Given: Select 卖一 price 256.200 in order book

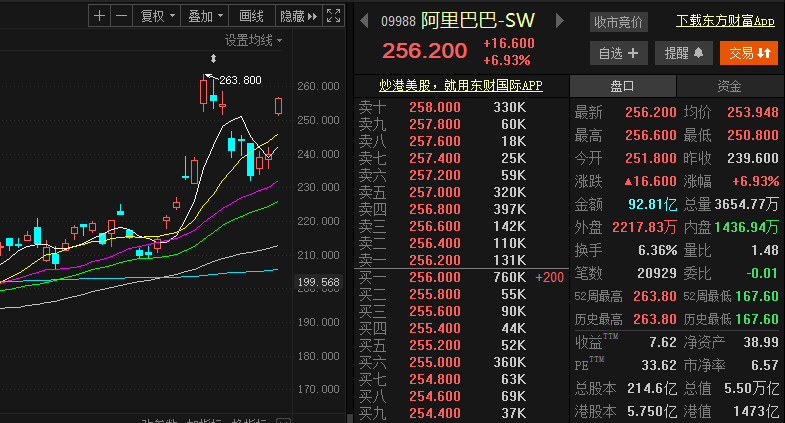Looking at the screenshot, I should click(435, 260).
